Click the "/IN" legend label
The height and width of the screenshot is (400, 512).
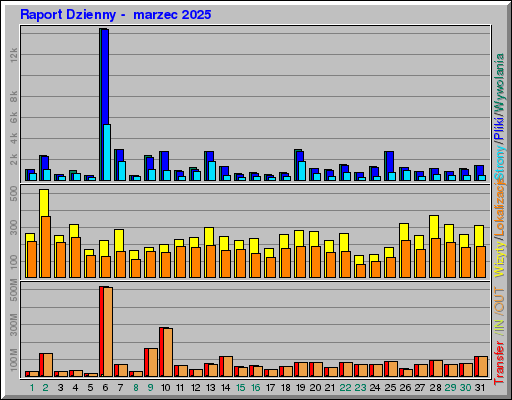(x=499, y=327)
